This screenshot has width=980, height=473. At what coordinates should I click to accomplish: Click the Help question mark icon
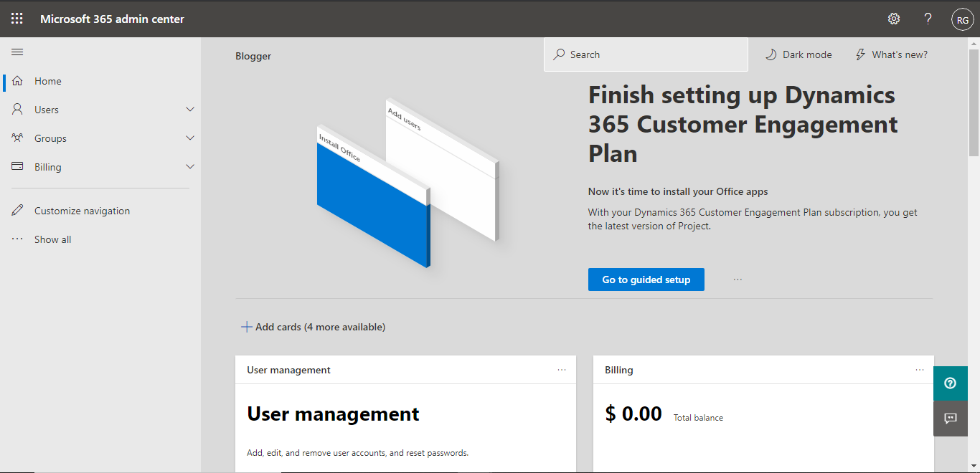coord(928,19)
